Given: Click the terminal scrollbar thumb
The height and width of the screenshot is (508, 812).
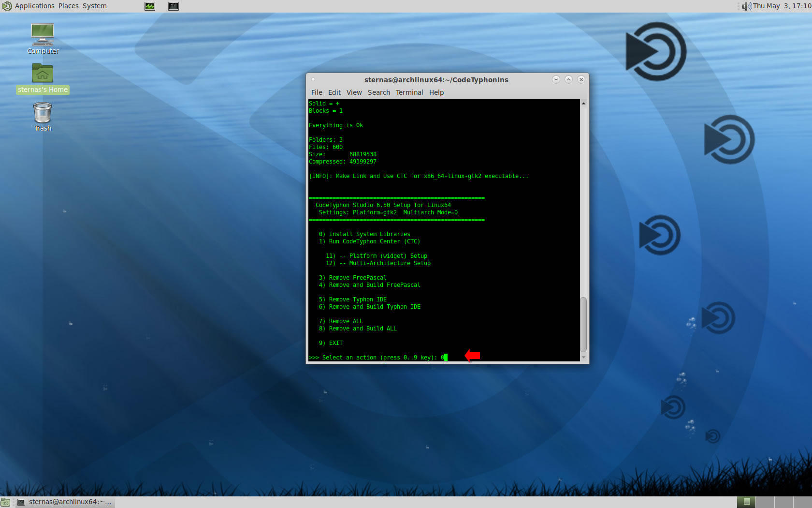Looking at the screenshot, I should coord(583,325).
